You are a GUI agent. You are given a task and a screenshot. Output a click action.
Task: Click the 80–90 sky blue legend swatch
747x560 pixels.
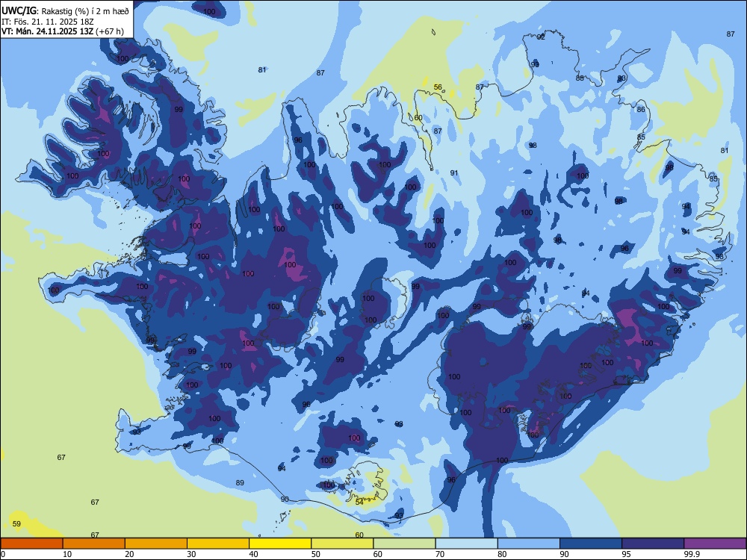pyautogui.click(x=529, y=544)
